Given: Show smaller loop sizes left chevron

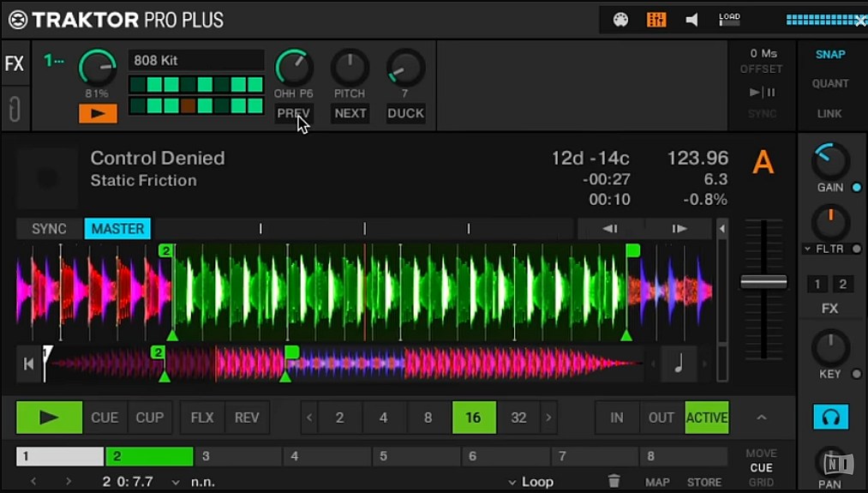Looking at the screenshot, I should pos(309,417).
